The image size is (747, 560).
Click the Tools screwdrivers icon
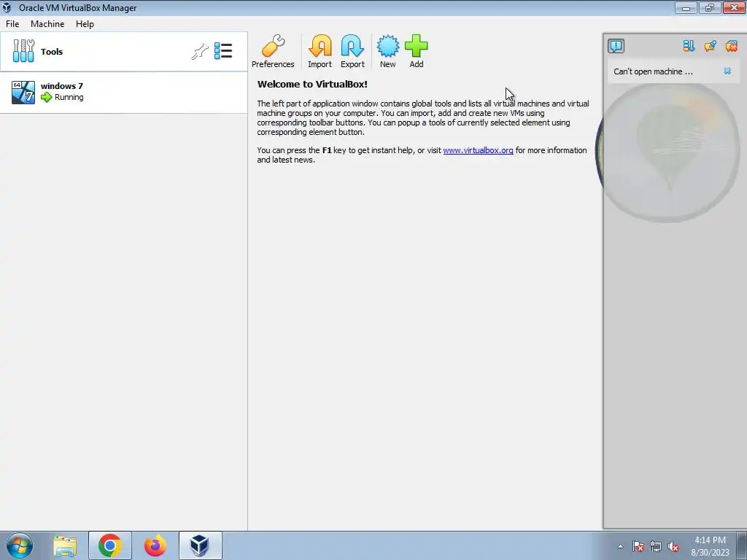[23, 51]
